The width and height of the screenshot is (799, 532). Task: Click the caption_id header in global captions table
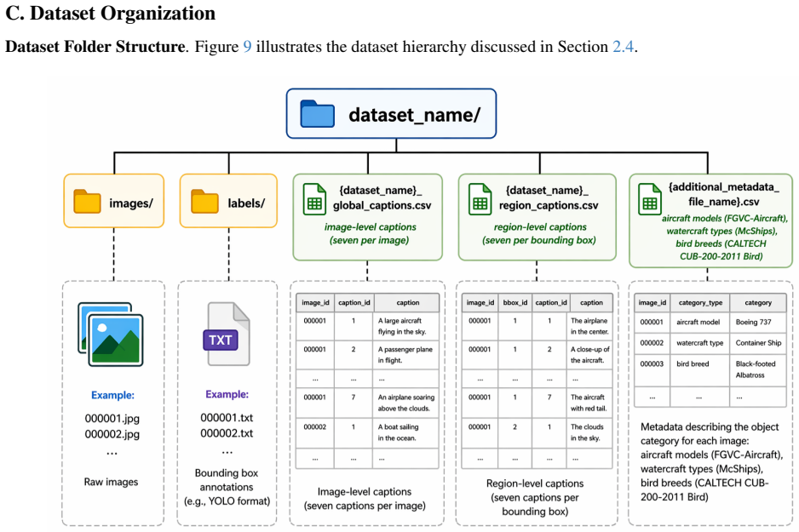[354, 302]
